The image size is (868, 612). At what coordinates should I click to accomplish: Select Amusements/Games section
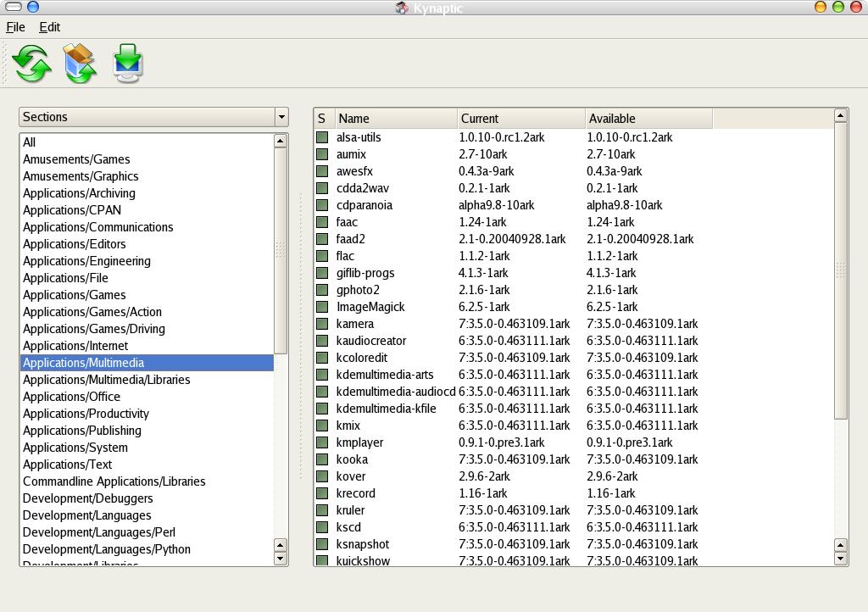(x=147, y=159)
